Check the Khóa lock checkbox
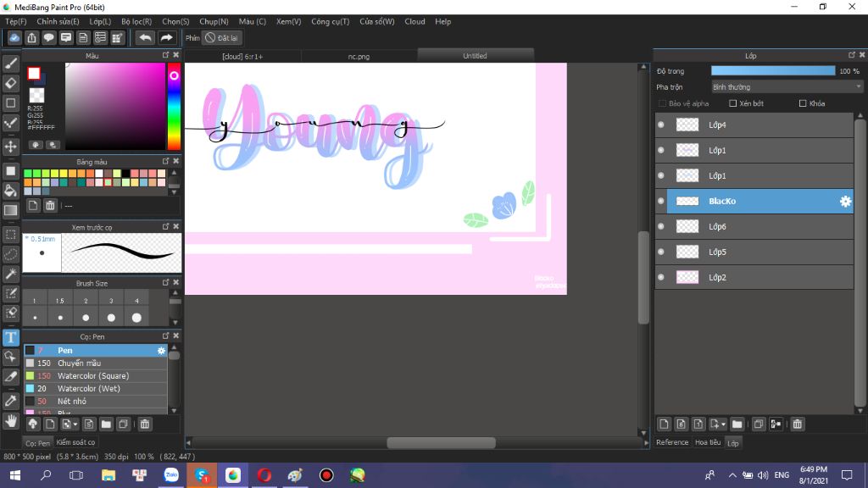Screen dimensions: 868x488 [803, 103]
